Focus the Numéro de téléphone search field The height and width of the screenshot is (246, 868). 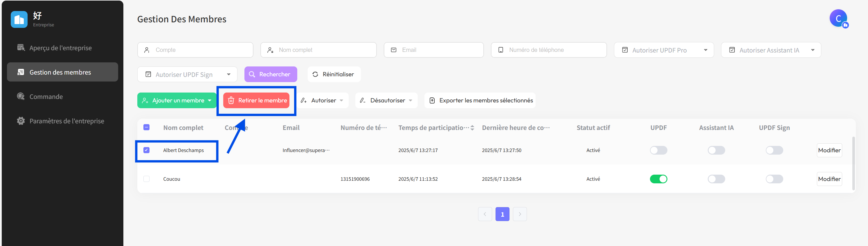coord(549,50)
